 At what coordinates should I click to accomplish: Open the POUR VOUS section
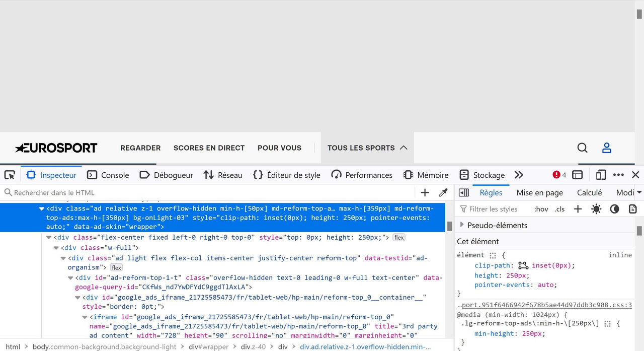pyautogui.click(x=279, y=148)
